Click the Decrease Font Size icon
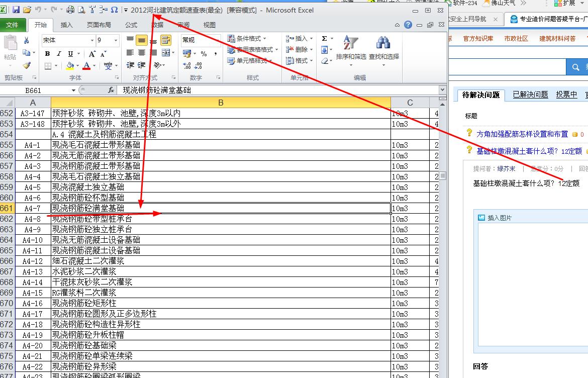Screen dimensions: 588x378 point(104,54)
